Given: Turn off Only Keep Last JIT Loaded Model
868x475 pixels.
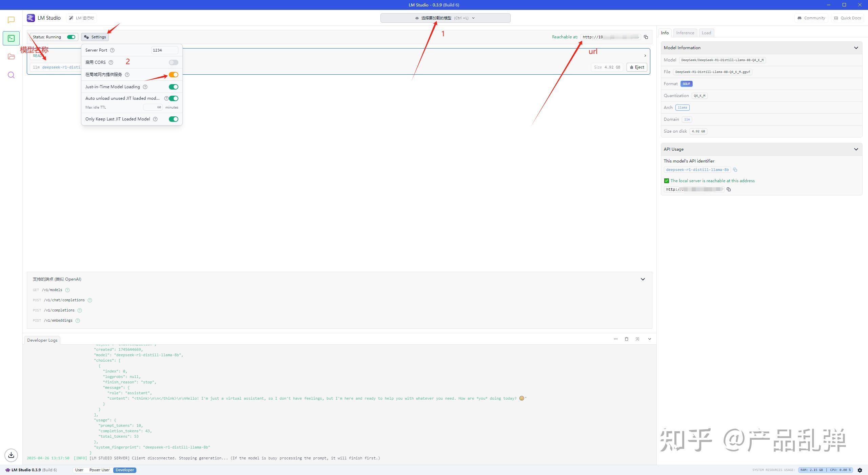Looking at the screenshot, I should tap(173, 119).
